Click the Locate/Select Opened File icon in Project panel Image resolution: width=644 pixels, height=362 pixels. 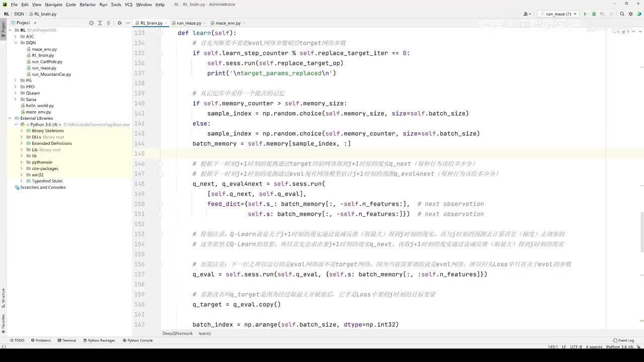(91, 23)
